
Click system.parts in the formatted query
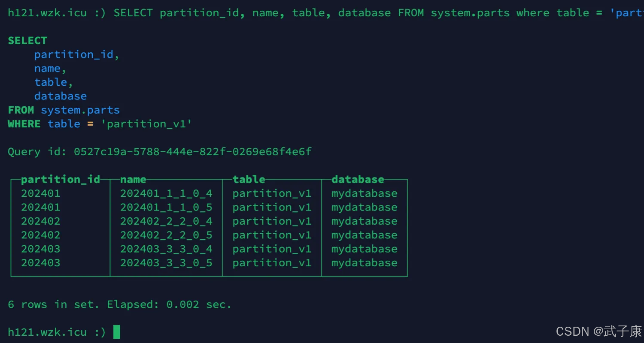click(80, 110)
